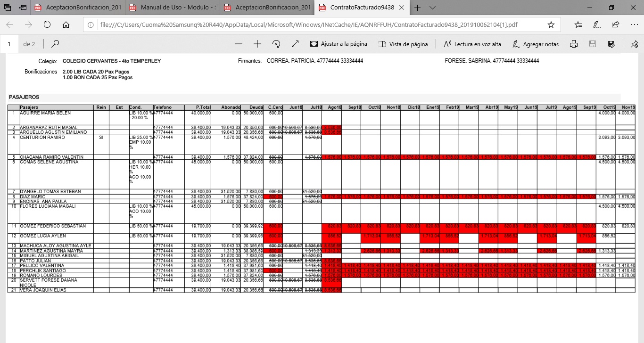Viewport: 644px width, 343px height.
Task: Go back to previous page
Action: (x=10, y=25)
